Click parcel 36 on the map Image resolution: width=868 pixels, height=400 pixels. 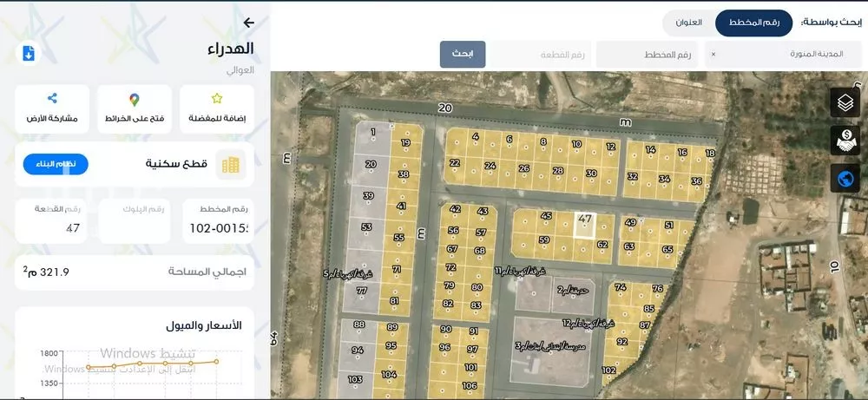[696, 181]
